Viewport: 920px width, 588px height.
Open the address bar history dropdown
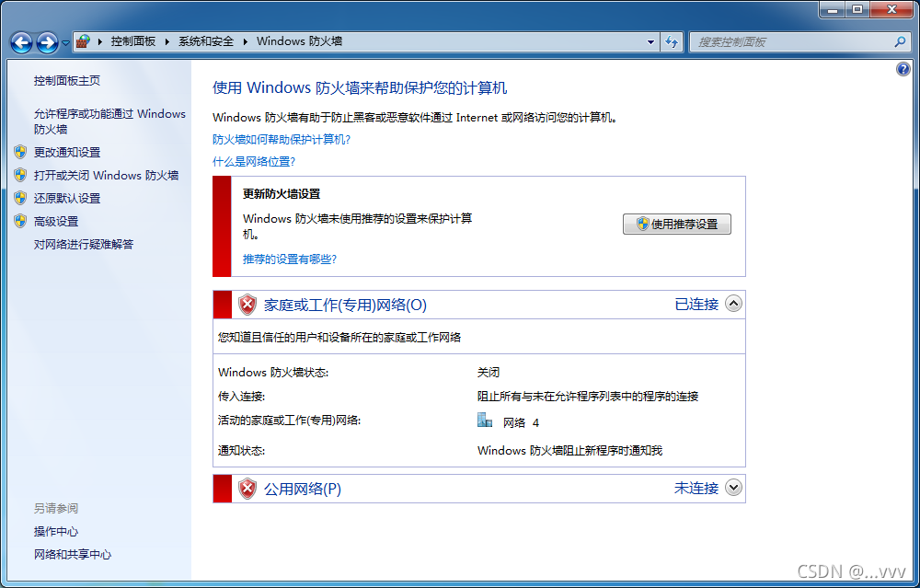[x=650, y=41]
